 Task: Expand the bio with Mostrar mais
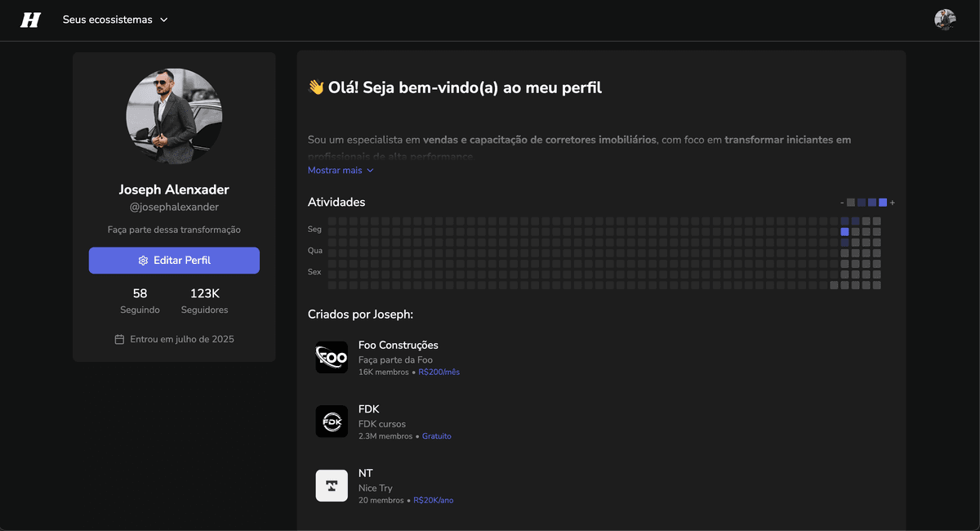coord(334,170)
